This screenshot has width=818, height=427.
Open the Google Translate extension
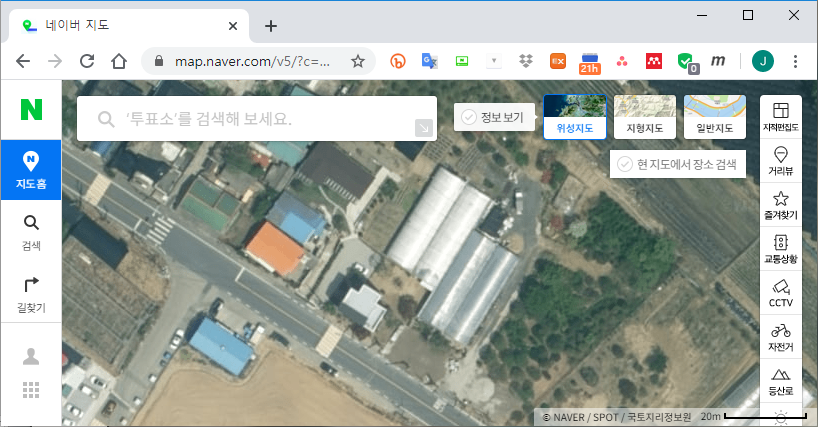pyautogui.click(x=430, y=62)
